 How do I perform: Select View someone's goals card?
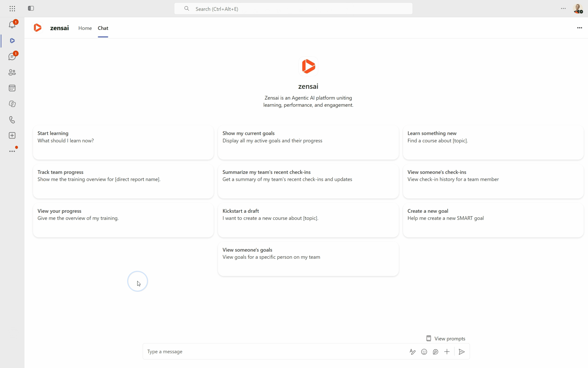coord(308,259)
